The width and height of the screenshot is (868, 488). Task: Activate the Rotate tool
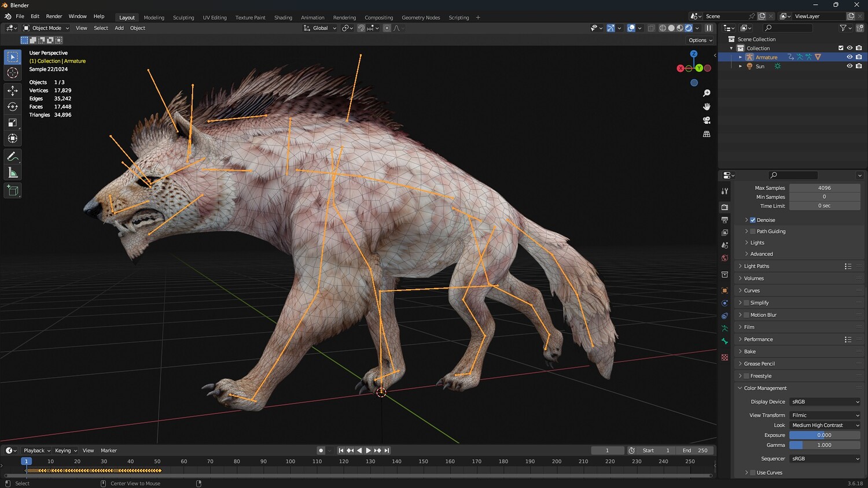point(13,107)
